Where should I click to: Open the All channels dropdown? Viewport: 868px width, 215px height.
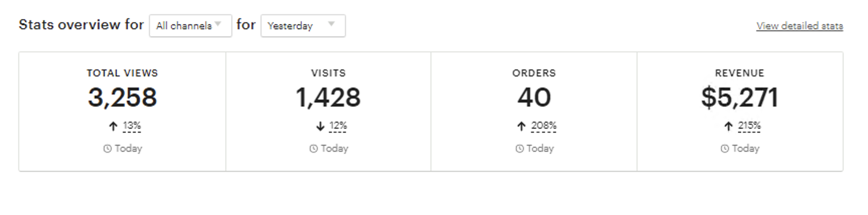190,26
